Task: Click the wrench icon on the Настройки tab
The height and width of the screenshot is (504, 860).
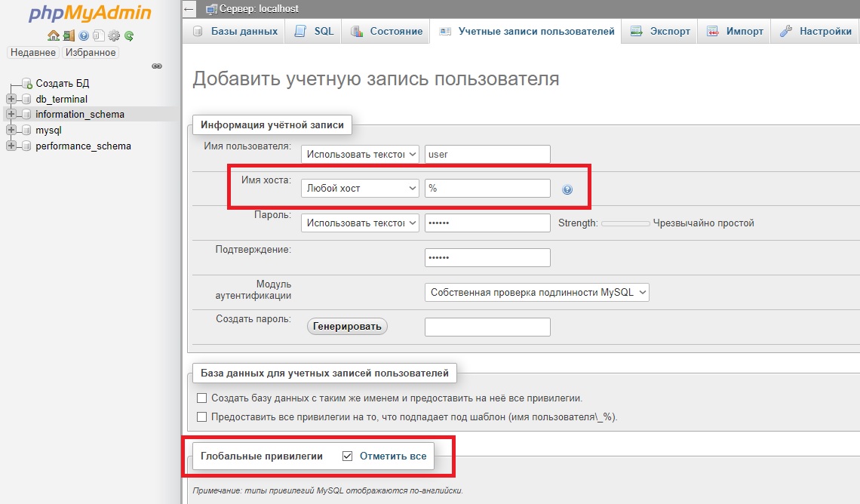Action: pyautogui.click(x=785, y=31)
